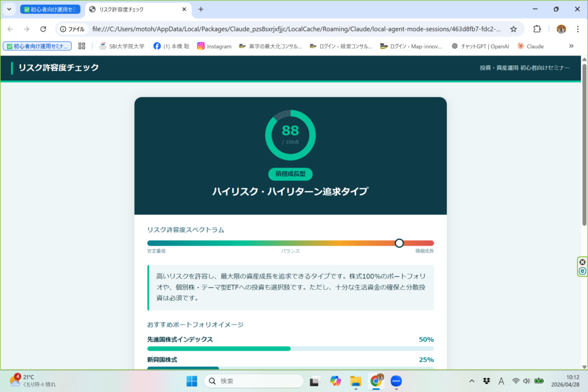Switch to the リスク許容度チェック tab
Viewport: 588px width, 392px height.
(x=135, y=9)
